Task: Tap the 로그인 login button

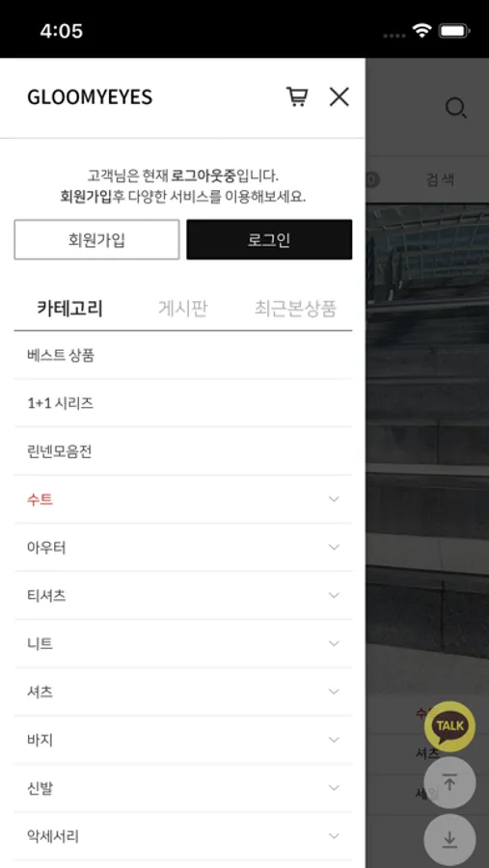Action: pos(269,240)
